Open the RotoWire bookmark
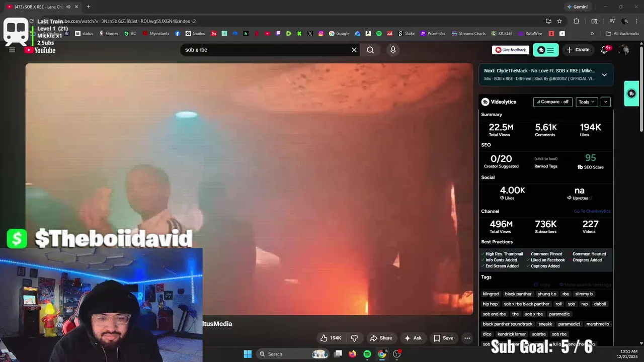 530,34
